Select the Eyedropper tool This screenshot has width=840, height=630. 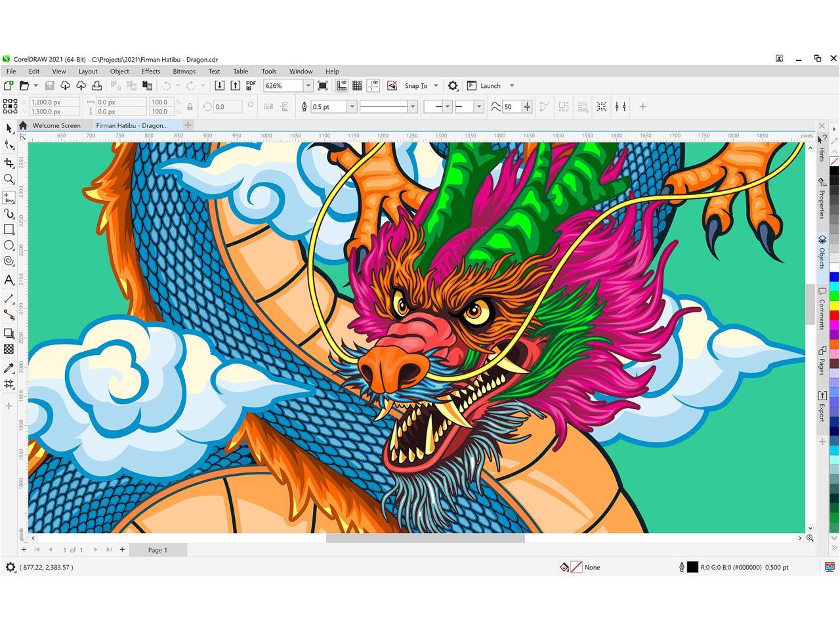tap(9, 367)
